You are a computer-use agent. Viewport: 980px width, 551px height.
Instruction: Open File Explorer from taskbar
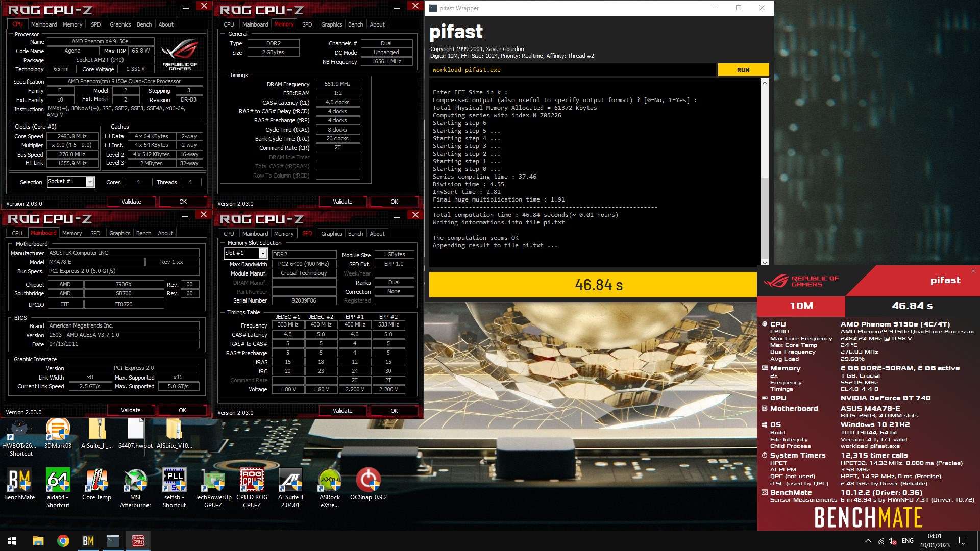(x=38, y=541)
